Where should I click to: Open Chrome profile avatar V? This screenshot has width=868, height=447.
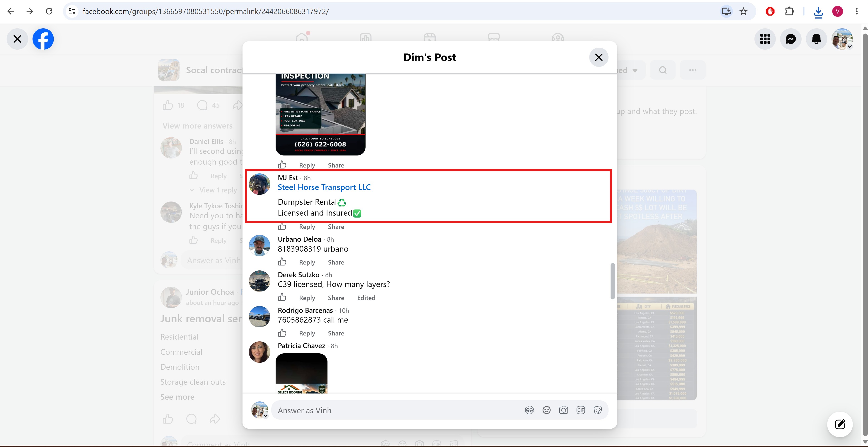click(x=838, y=12)
